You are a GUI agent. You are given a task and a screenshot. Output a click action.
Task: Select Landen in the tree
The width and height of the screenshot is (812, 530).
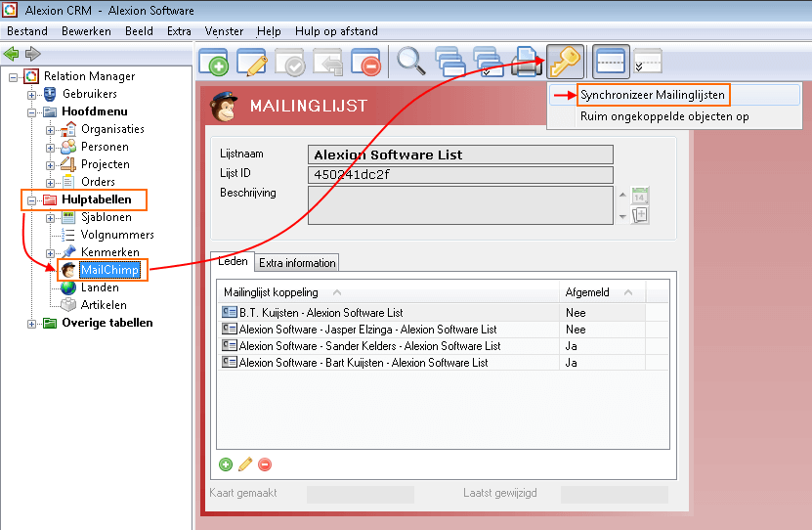[100, 287]
